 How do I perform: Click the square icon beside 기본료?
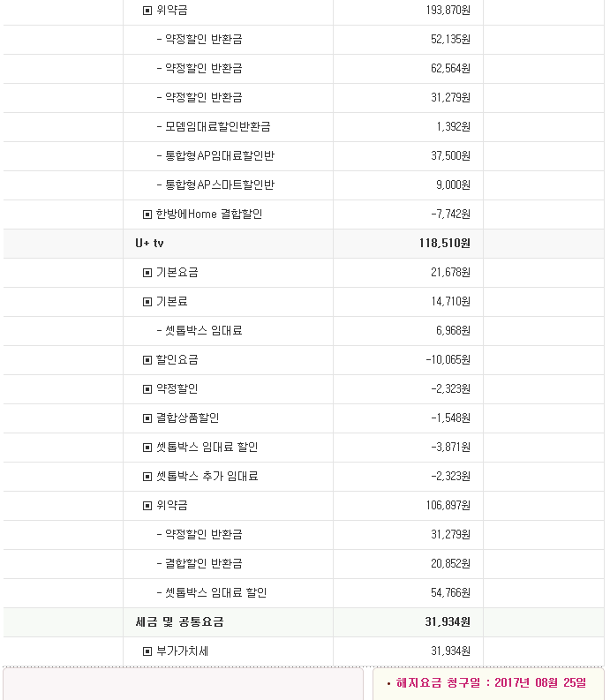(147, 302)
